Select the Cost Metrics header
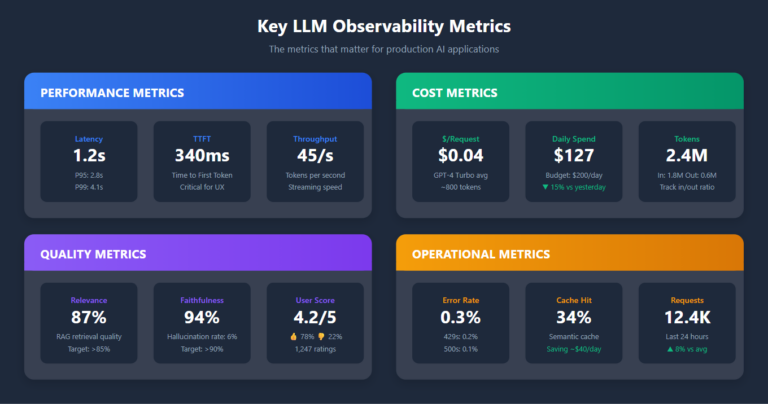This screenshot has height=404, width=768. point(569,92)
